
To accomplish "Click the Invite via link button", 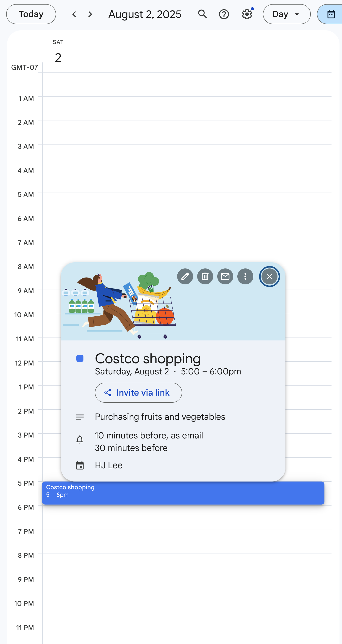I will click(138, 392).
